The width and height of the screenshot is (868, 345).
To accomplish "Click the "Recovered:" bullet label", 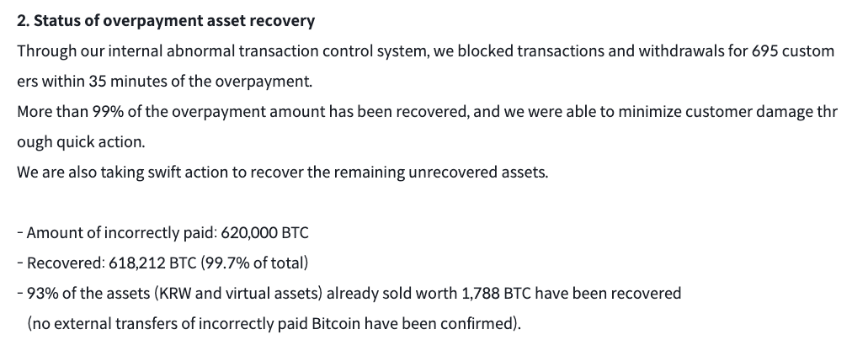I will (66, 263).
